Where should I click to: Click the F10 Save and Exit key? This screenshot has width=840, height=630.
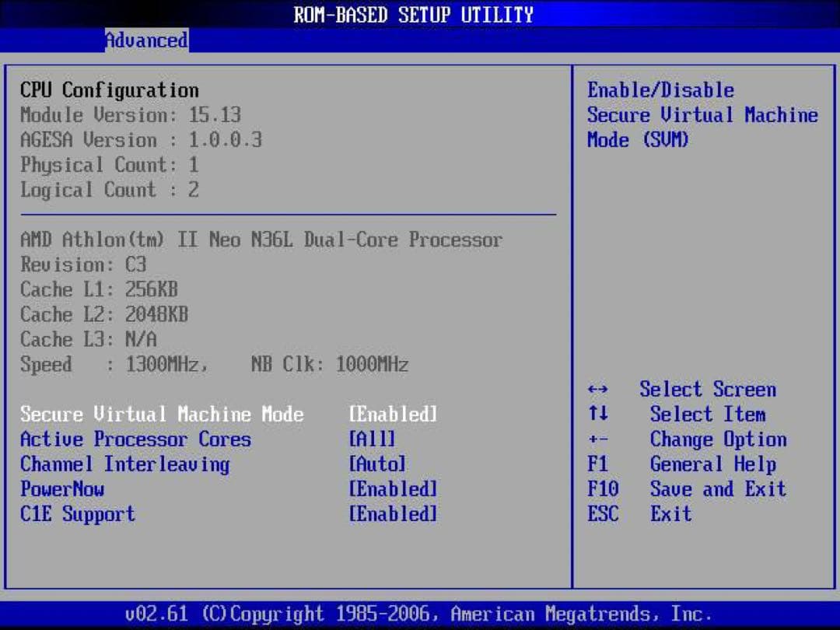[x=603, y=489]
